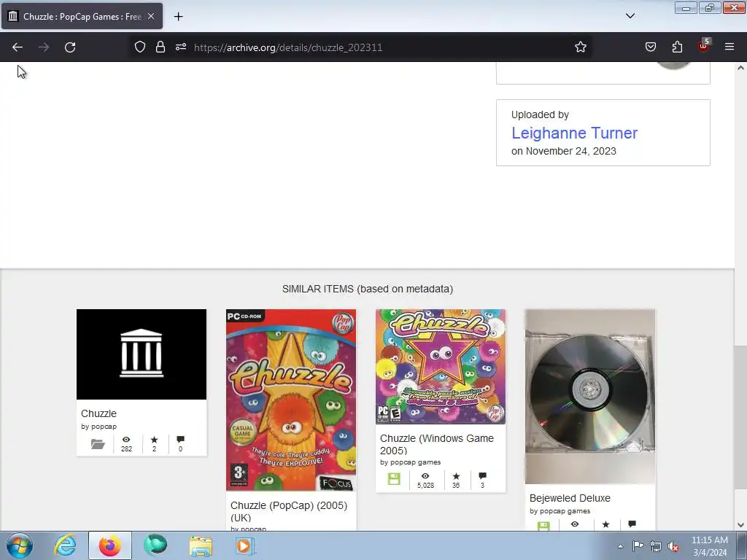Open uBlock Origin extension icon

click(x=704, y=46)
